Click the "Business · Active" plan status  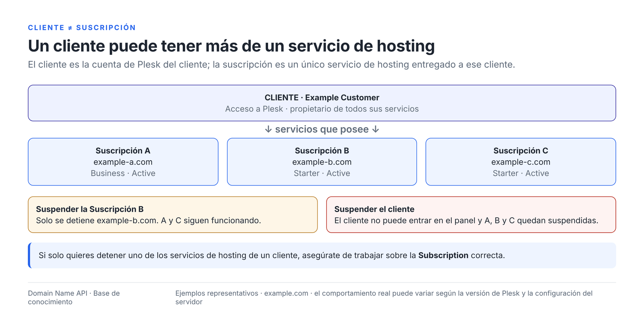[123, 173]
